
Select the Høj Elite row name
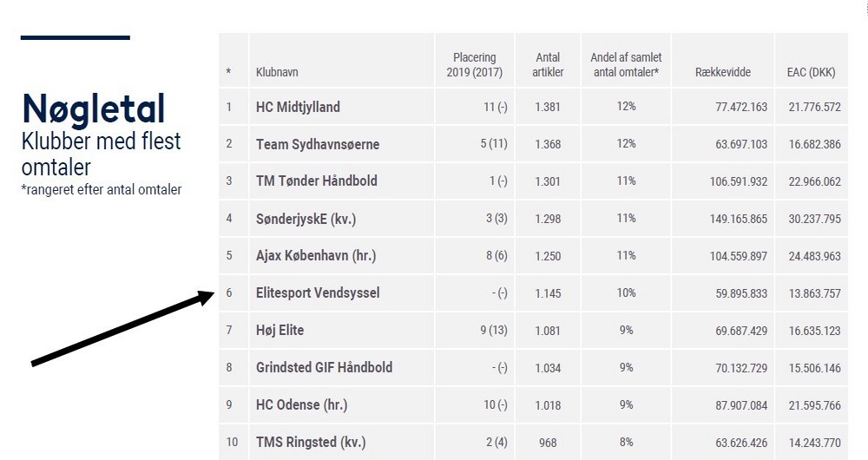pyautogui.click(x=279, y=331)
